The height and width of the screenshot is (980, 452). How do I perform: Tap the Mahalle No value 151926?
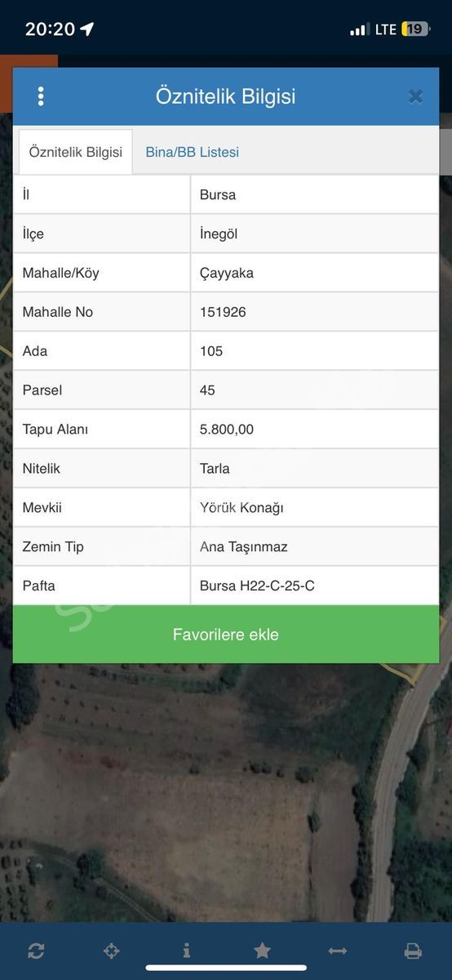[223, 312]
